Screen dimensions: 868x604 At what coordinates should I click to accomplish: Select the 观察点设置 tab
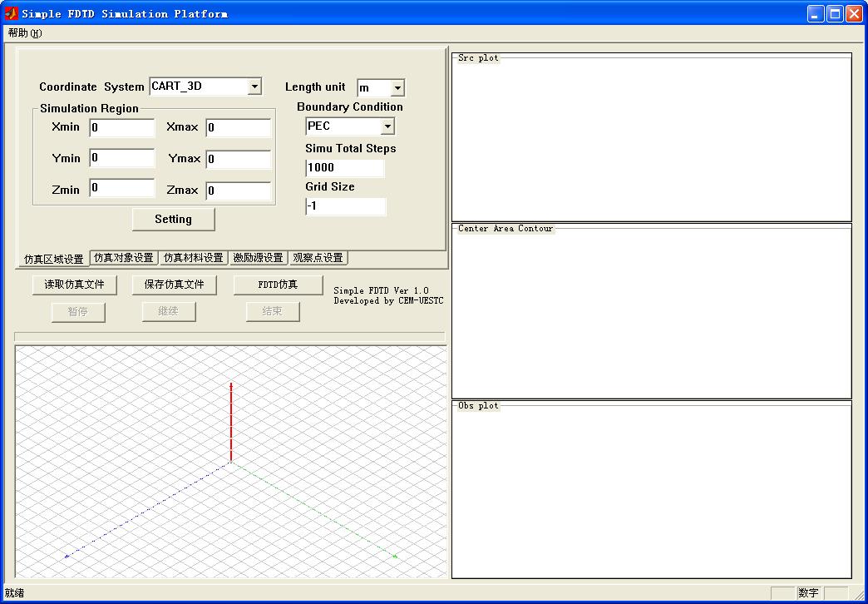pyautogui.click(x=318, y=258)
